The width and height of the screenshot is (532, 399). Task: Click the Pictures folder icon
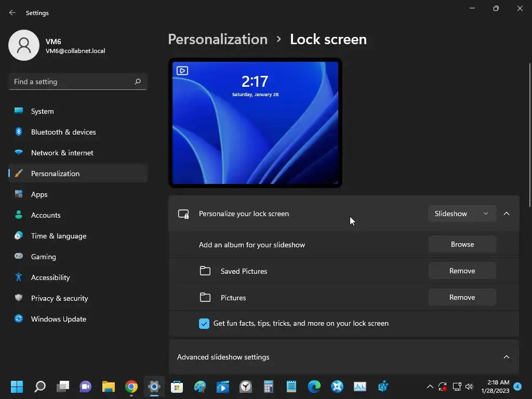205,297
